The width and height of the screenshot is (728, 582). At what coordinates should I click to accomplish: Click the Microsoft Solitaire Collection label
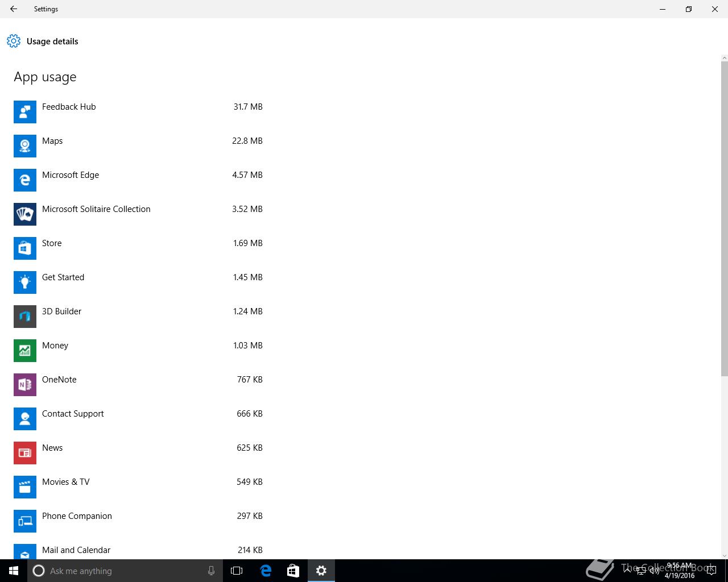point(96,209)
